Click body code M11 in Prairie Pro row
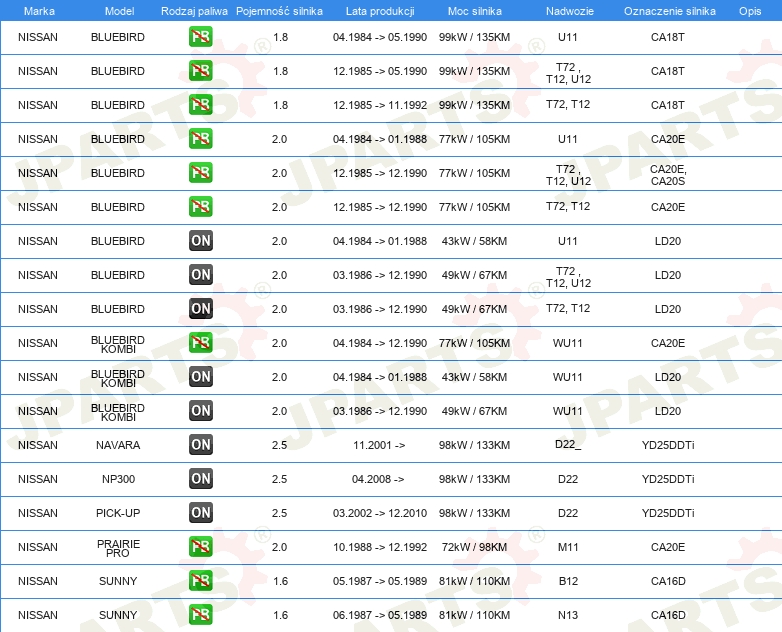The height and width of the screenshot is (632, 782). click(x=568, y=547)
